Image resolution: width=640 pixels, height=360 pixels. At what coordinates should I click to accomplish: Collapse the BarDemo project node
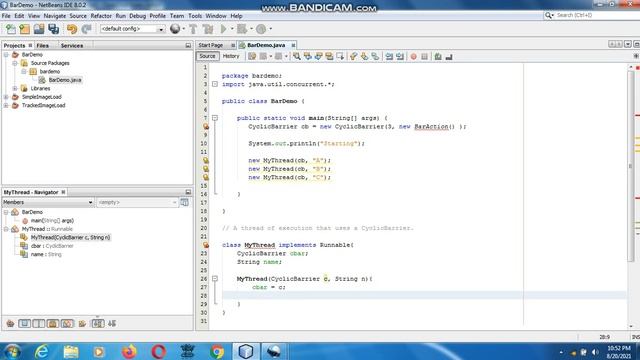point(6,55)
